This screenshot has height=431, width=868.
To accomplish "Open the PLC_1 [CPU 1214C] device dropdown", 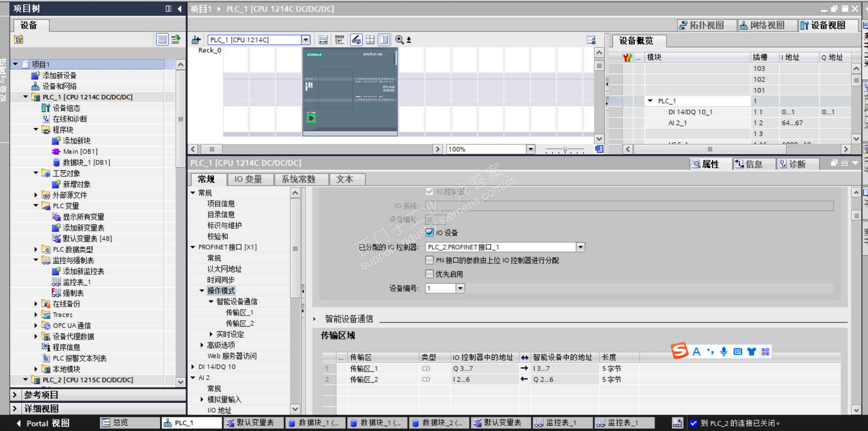I will coord(306,40).
